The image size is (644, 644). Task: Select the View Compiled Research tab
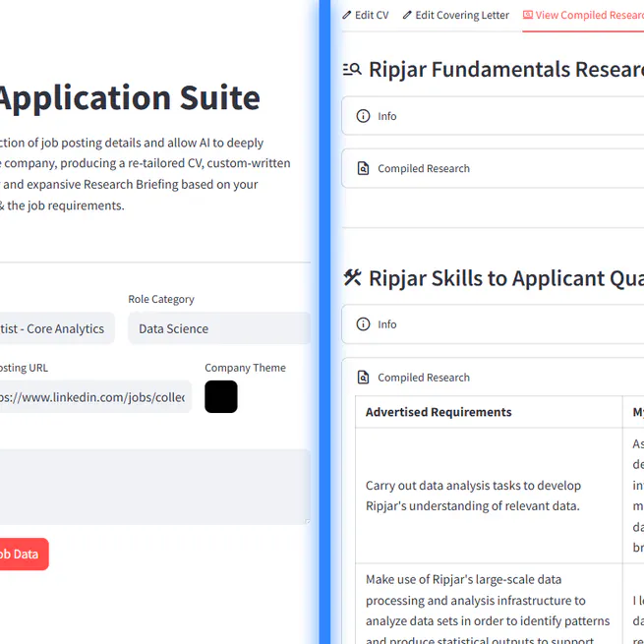(583, 15)
